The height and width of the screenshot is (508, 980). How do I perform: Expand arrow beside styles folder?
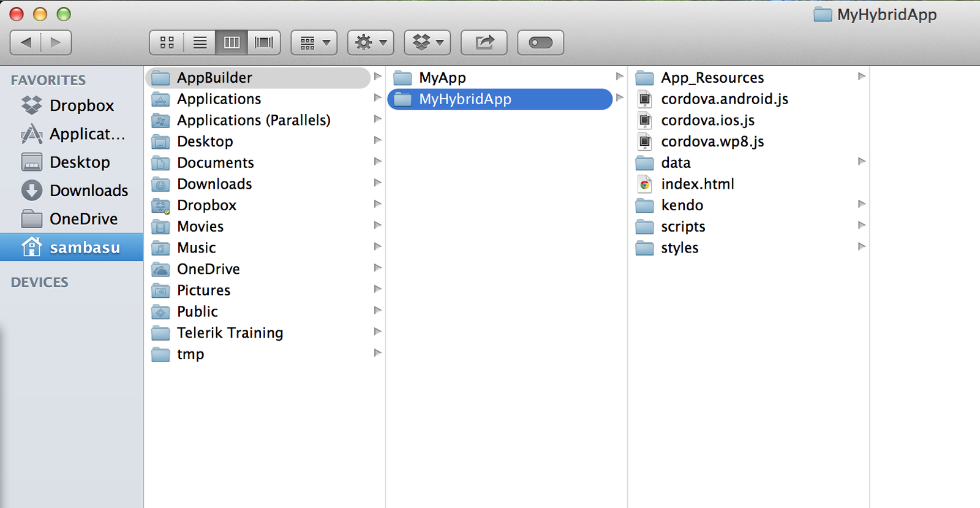point(861,246)
